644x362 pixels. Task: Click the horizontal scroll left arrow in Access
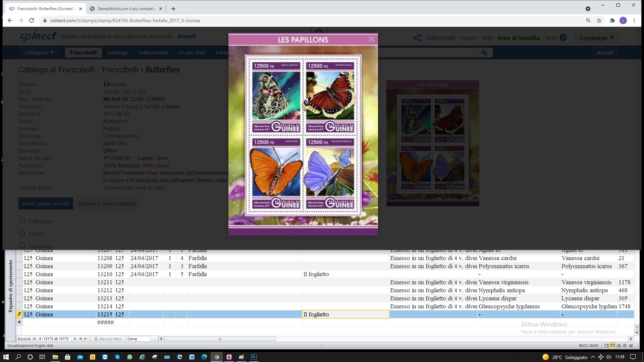point(161,339)
